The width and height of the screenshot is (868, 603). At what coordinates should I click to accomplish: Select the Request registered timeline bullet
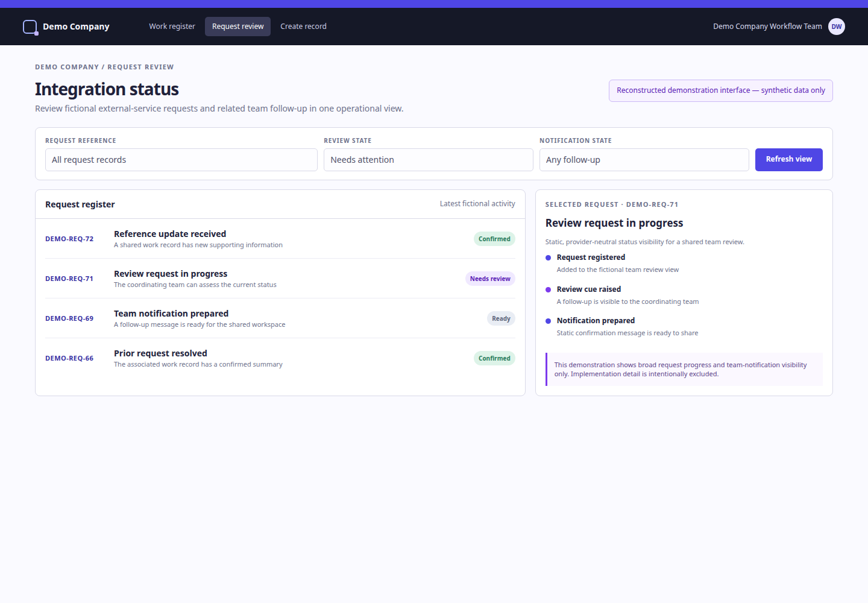tap(548, 257)
